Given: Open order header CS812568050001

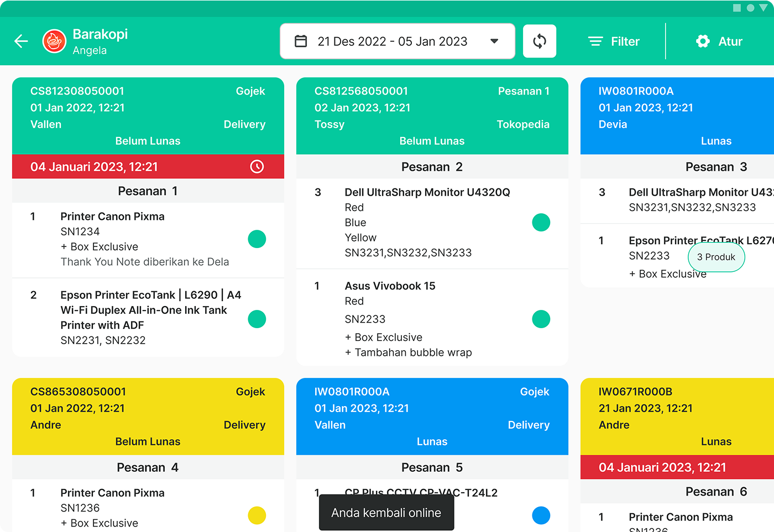Looking at the screenshot, I should [432, 115].
